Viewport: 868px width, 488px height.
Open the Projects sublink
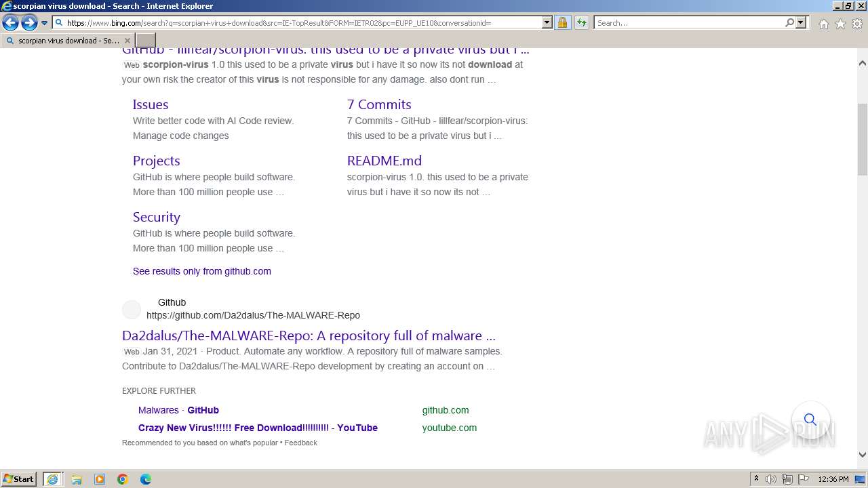tap(156, 161)
